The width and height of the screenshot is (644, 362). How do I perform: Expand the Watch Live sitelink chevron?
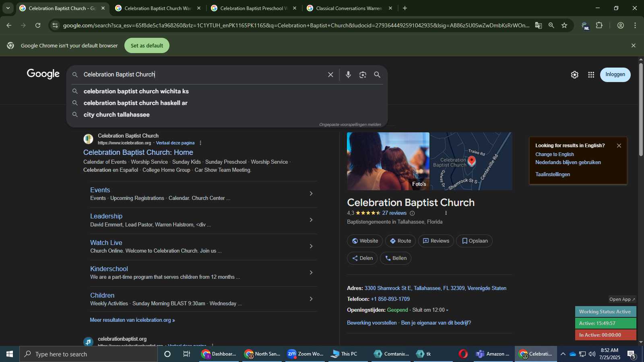[311, 246]
